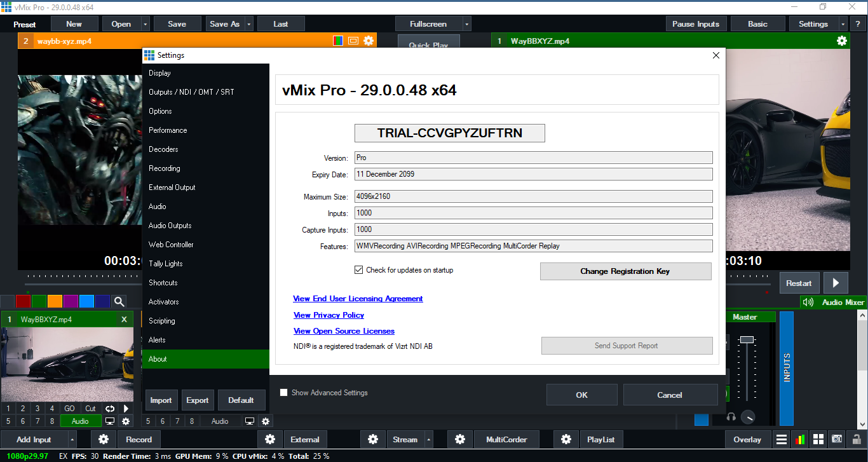Toggle loop on the WayBBXYZ.mp4 input tile
The width and height of the screenshot is (868, 462).
[x=110, y=409]
